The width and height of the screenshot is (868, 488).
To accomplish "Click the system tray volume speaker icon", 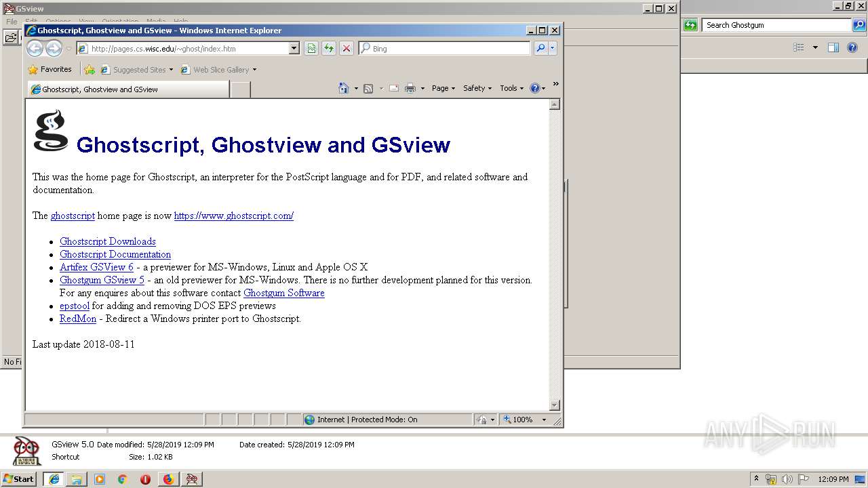I will [x=787, y=479].
